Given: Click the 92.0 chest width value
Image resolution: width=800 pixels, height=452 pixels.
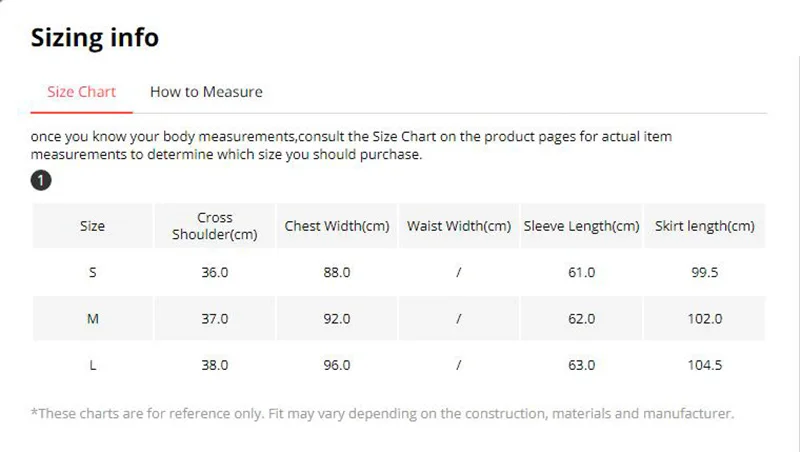Looking at the screenshot, I should (337, 319).
